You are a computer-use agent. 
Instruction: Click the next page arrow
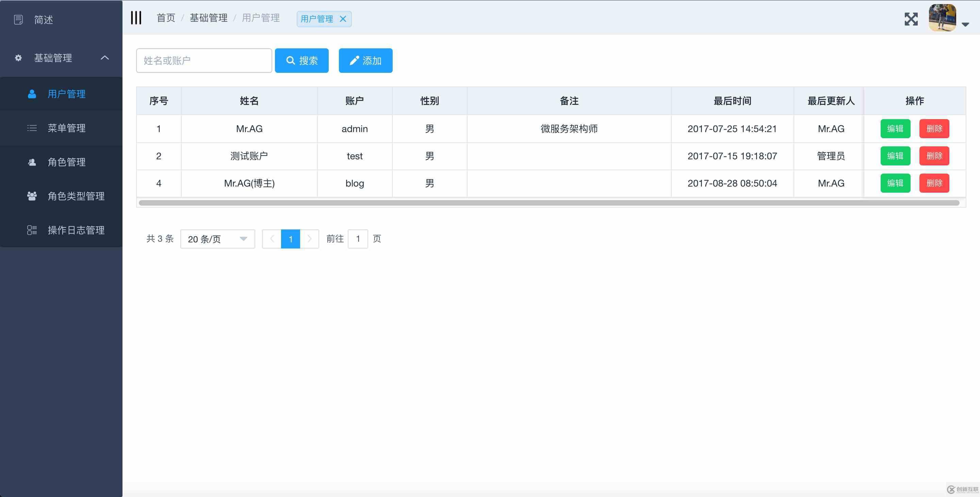pyautogui.click(x=309, y=239)
